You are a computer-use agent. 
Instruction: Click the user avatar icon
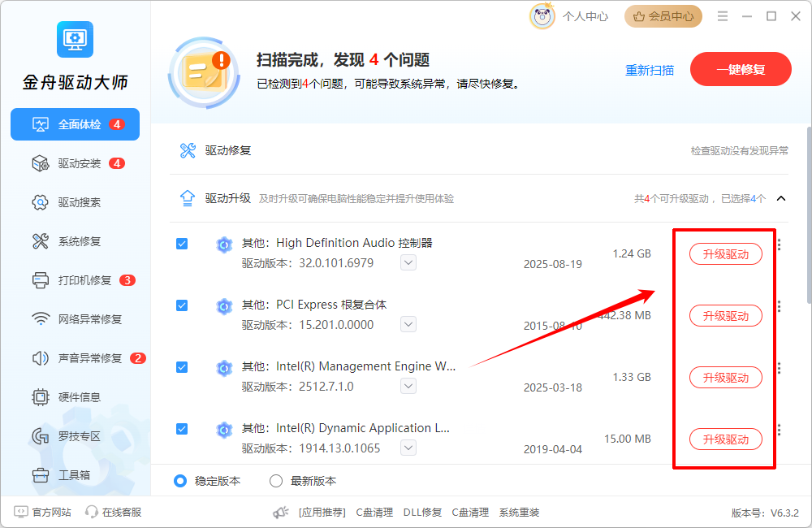[x=542, y=16]
